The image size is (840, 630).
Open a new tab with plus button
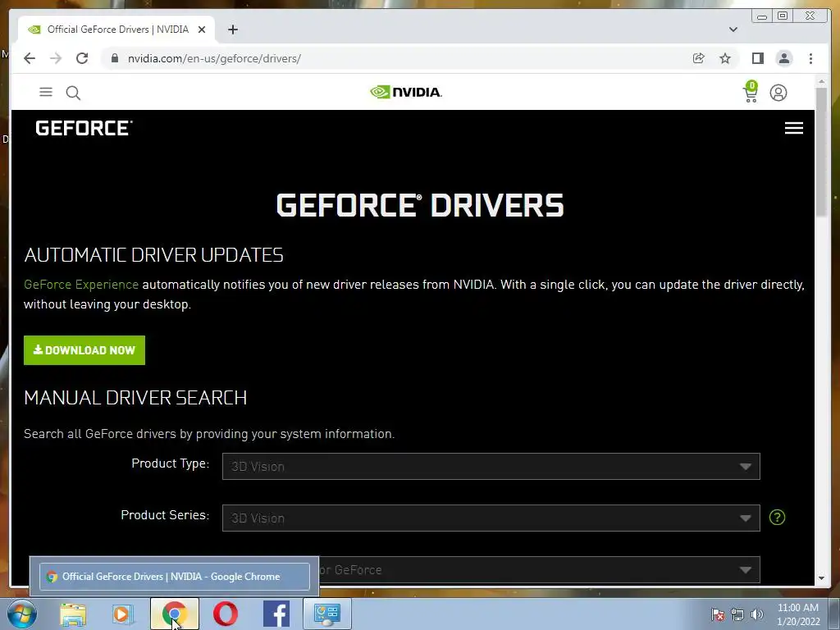(x=232, y=30)
